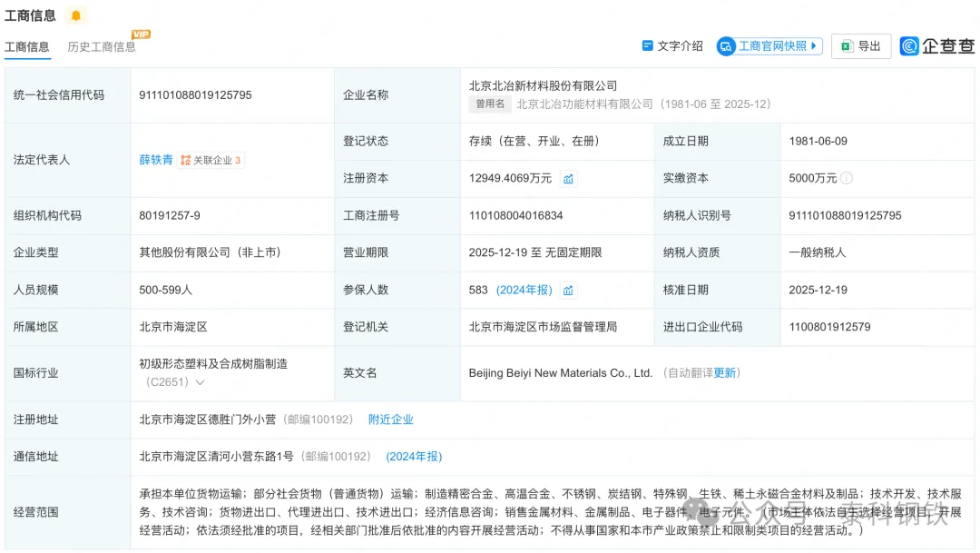Select registered capital 12949.4069万元

[510, 178]
